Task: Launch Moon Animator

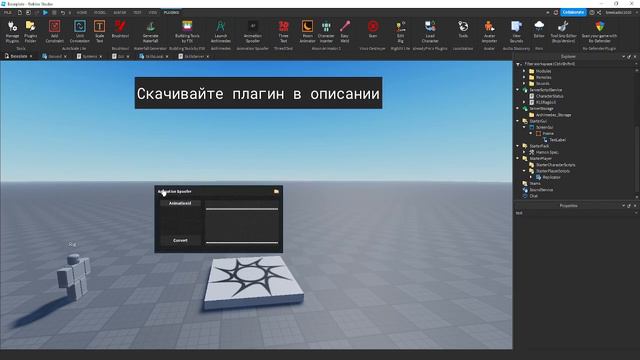Action: tap(307, 32)
